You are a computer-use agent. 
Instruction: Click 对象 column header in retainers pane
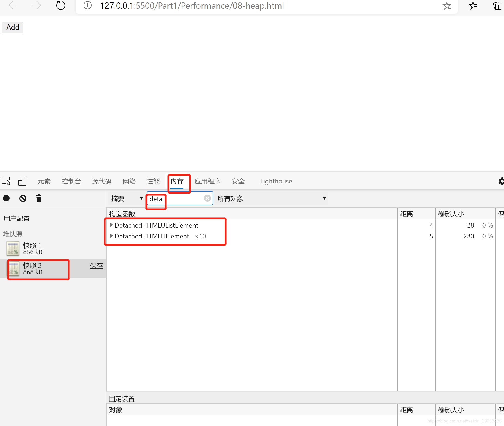tap(252, 410)
